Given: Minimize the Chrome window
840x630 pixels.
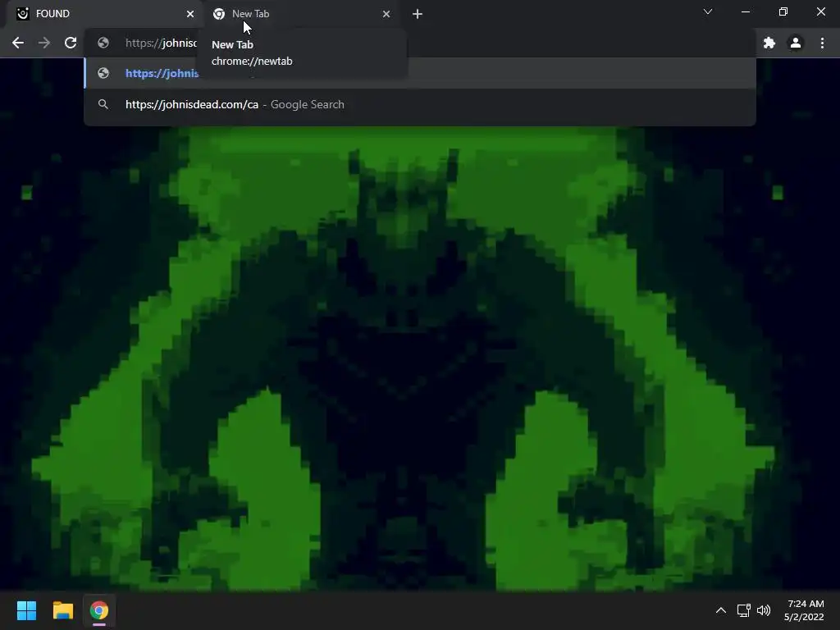Looking at the screenshot, I should [746, 11].
